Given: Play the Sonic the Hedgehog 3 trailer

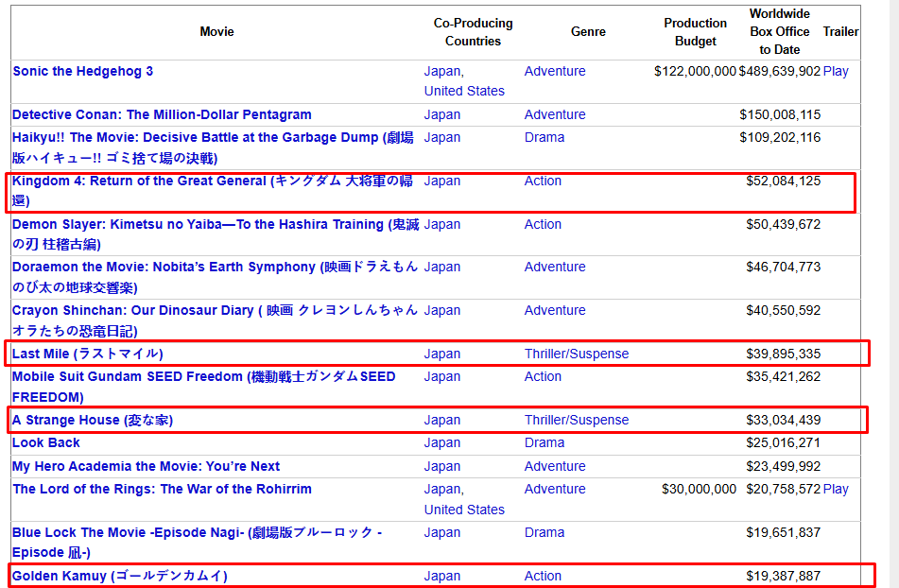Looking at the screenshot, I should tap(836, 71).
